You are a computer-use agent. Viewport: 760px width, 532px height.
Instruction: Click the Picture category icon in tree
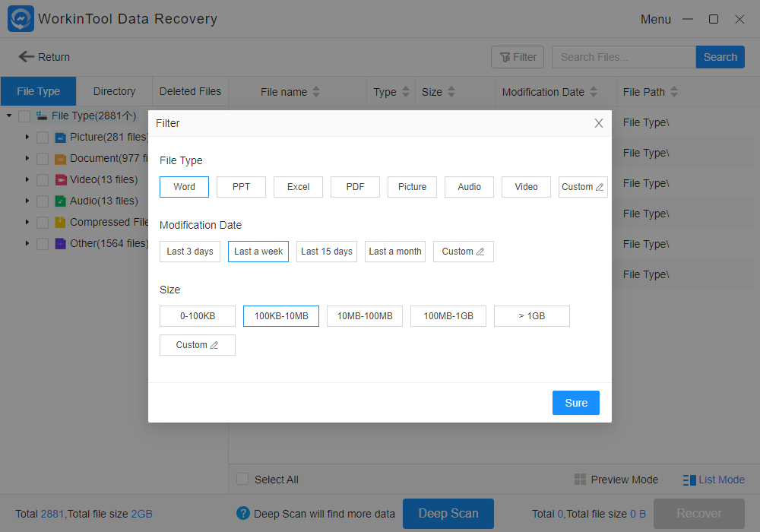click(x=60, y=138)
